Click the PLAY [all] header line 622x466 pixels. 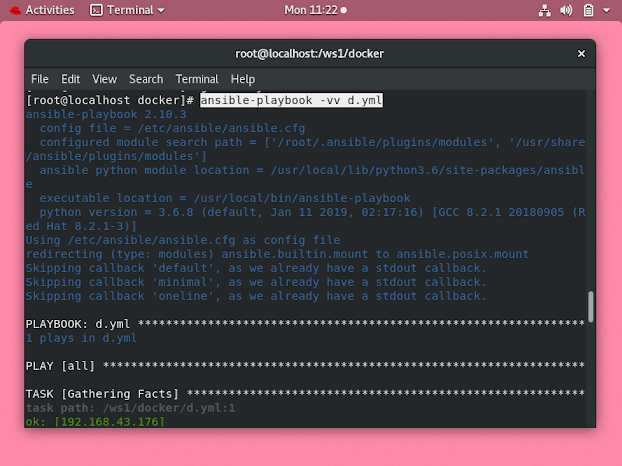tap(305, 366)
